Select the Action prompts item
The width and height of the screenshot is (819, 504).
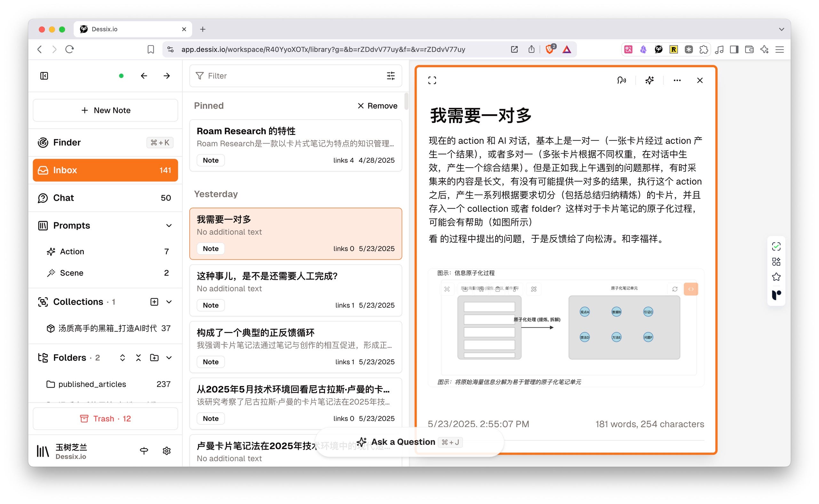[x=72, y=252]
